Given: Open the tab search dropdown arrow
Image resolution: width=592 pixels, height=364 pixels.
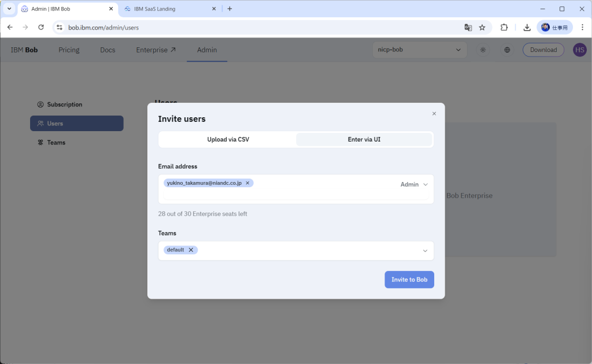Looking at the screenshot, I should click(9, 9).
